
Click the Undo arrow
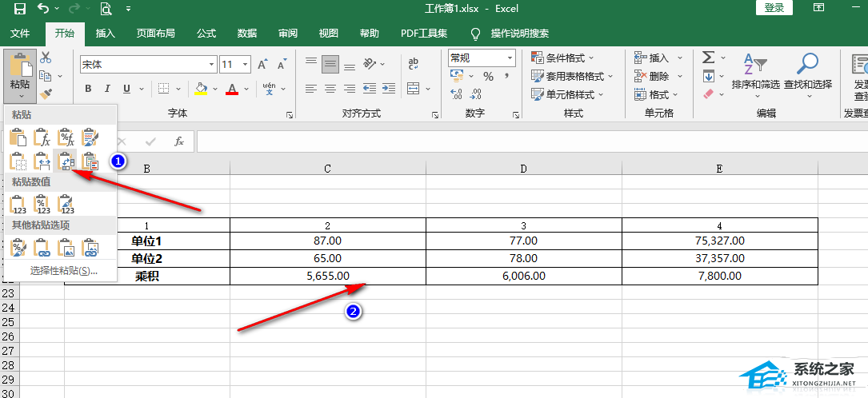(43, 8)
